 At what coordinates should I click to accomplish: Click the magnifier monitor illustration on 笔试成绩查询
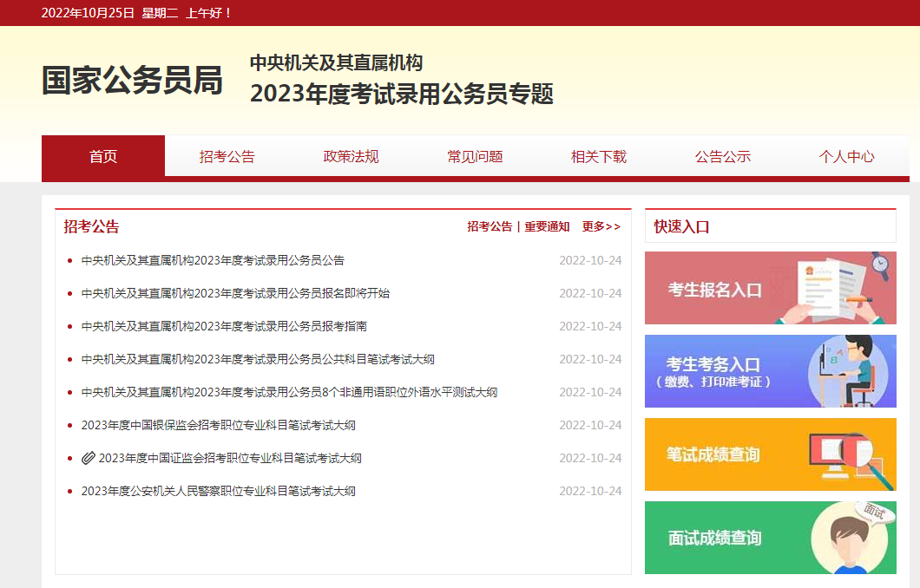click(x=851, y=460)
